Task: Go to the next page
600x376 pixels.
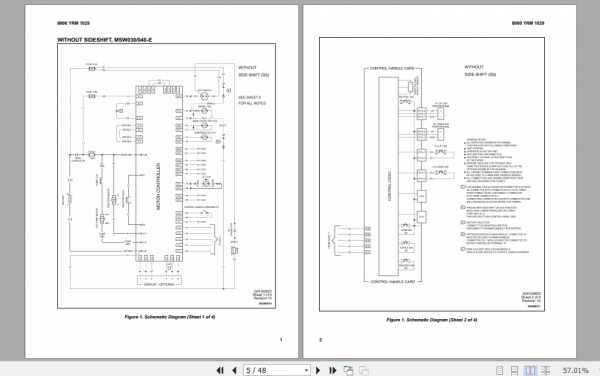Action: (x=318, y=370)
